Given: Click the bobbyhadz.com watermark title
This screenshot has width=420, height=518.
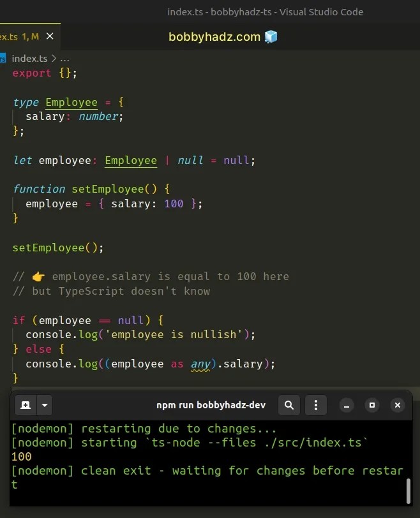Looking at the screenshot, I should pyautogui.click(x=214, y=37).
